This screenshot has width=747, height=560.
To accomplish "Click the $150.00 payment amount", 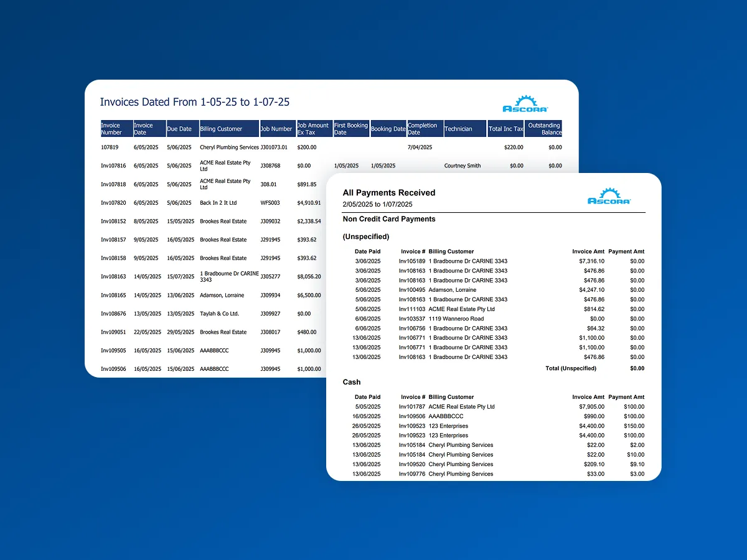I will (x=634, y=426).
